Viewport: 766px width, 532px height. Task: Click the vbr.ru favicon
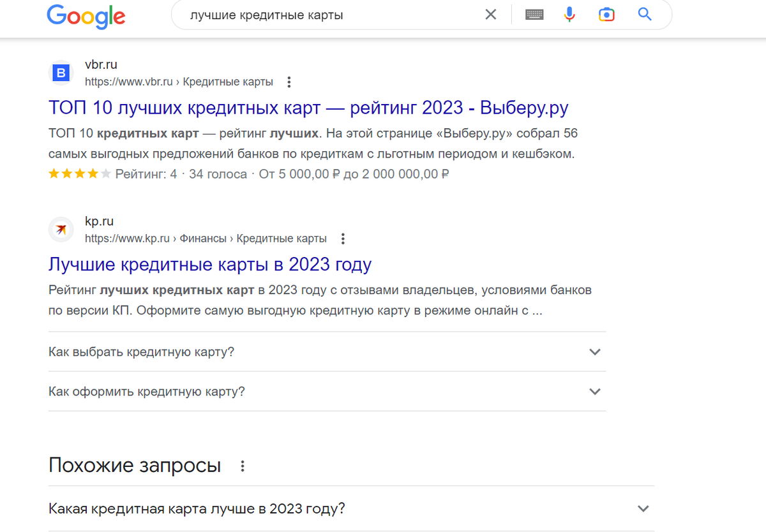(61, 73)
